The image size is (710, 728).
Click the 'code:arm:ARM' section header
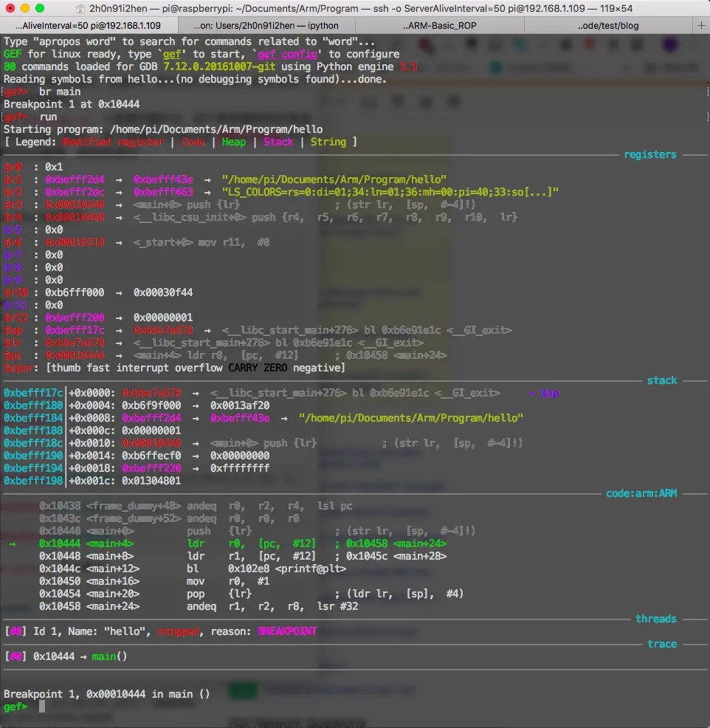641,493
